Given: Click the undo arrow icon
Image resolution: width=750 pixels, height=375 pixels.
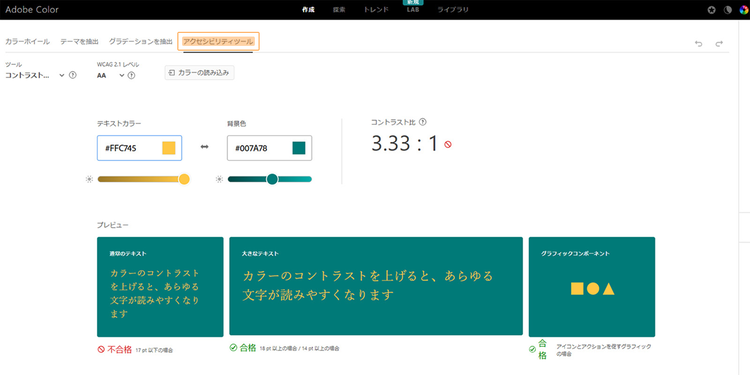Looking at the screenshot, I should tap(698, 44).
